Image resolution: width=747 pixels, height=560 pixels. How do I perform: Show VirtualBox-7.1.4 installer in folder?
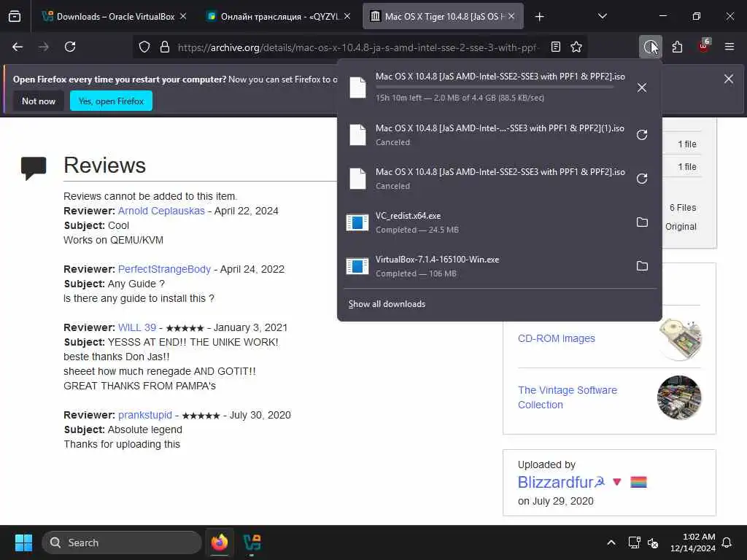(x=642, y=266)
